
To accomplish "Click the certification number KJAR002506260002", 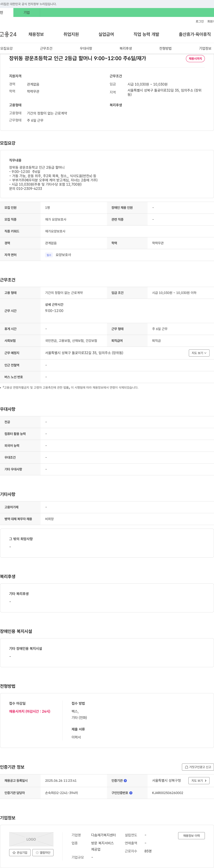I will click(167, 792).
